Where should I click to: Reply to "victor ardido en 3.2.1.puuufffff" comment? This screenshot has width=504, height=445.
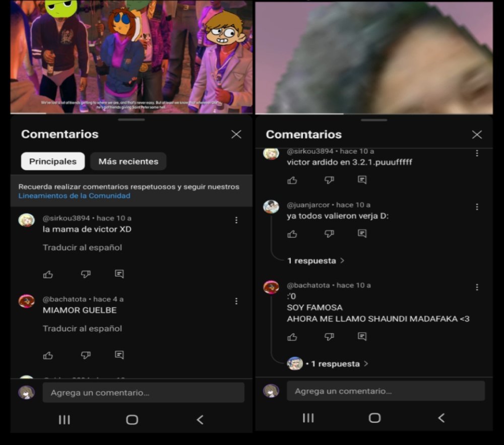point(362,179)
